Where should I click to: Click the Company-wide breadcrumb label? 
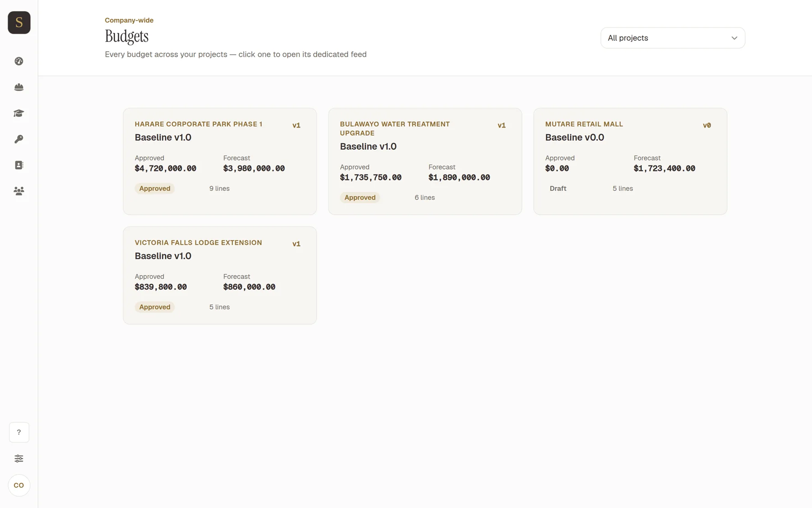(x=129, y=20)
